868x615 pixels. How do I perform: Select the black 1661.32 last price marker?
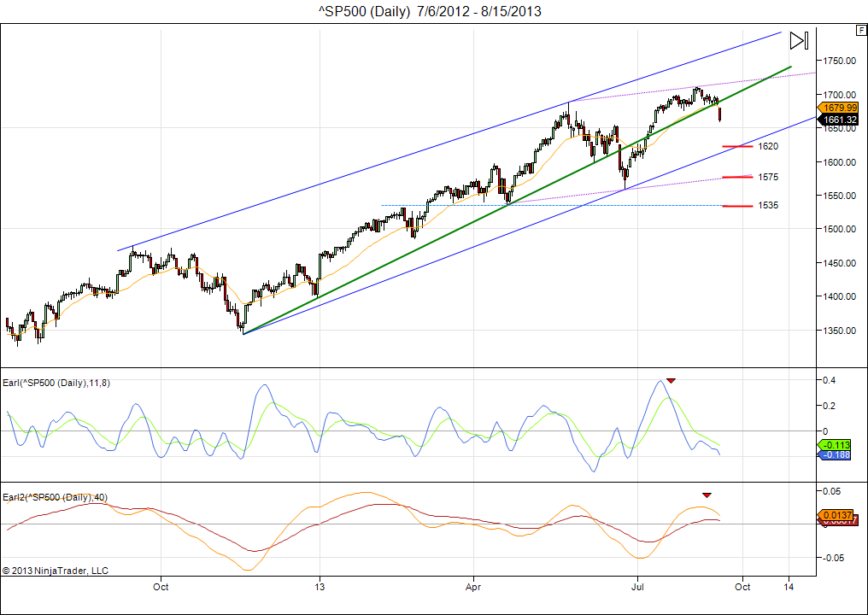click(840, 120)
